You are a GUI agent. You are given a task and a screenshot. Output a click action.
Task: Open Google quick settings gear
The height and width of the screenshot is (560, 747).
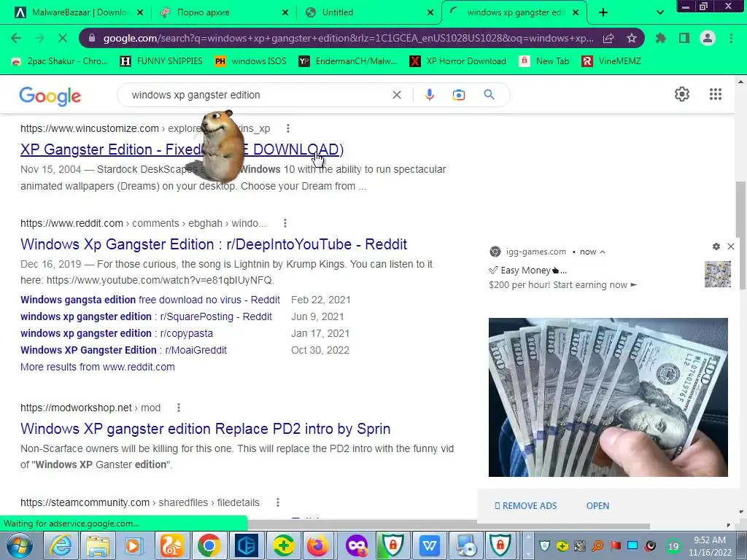[682, 94]
